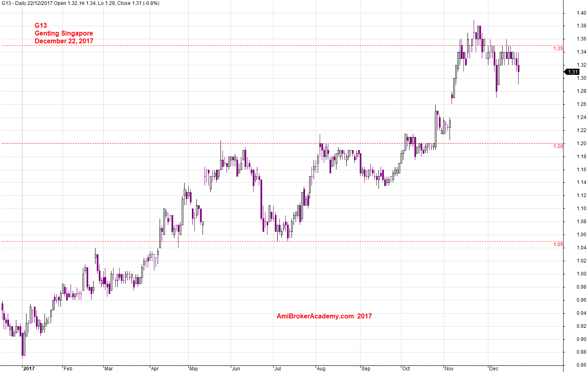Image resolution: width=588 pixels, height=372 pixels.
Task: Click the 1.40 price axis value
Action: (581, 13)
